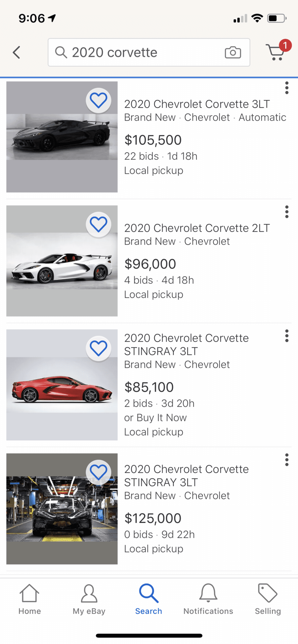This screenshot has width=298, height=644.
Task: Open the My eBay tab
Action: point(89,600)
